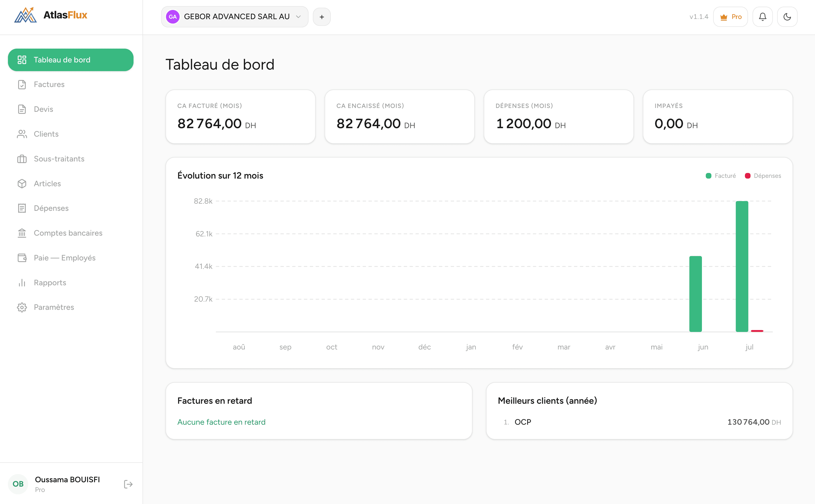Click the Factures document-check icon
This screenshot has width=815, height=504.
pyautogui.click(x=22, y=84)
